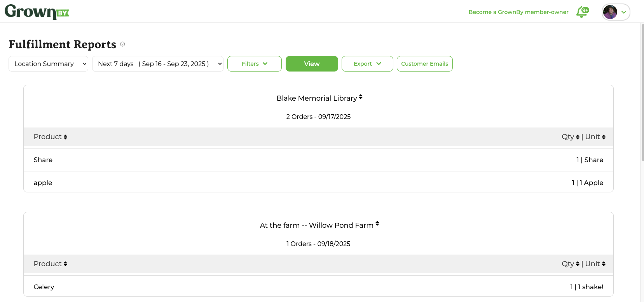Click the page vertical scrollbar
The width and height of the screenshot is (644, 302).
point(642,93)
